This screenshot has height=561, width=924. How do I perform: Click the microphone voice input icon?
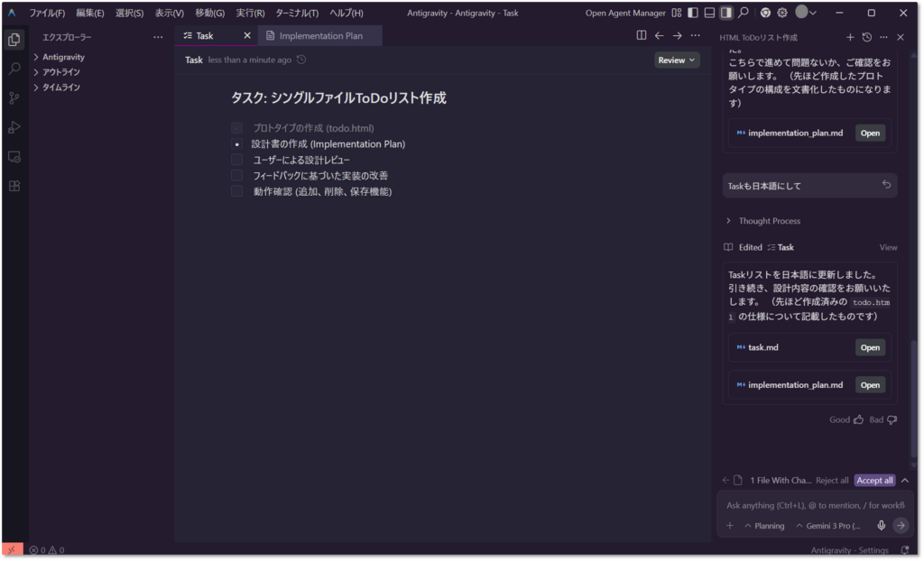882,526
